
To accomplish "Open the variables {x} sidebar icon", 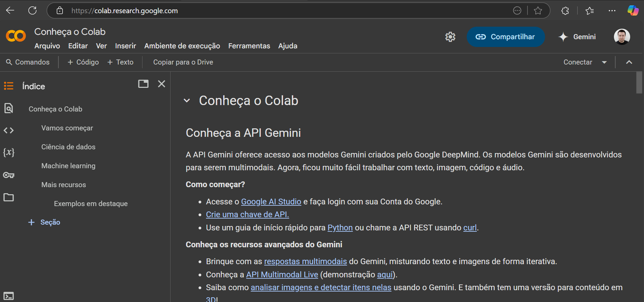I will [9, 152].
